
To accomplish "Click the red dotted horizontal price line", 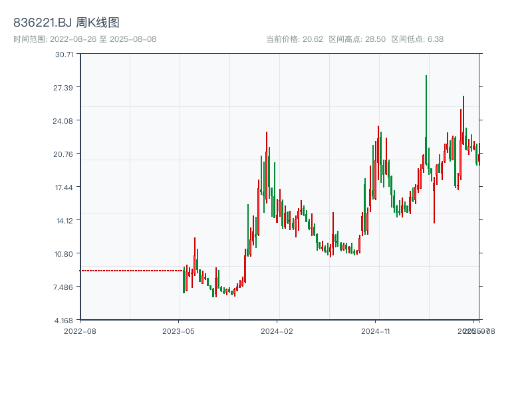I will tap(131, 271).
